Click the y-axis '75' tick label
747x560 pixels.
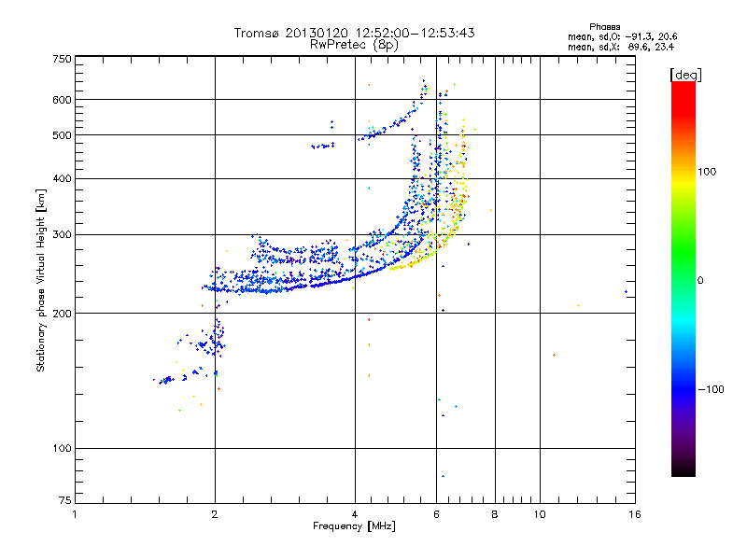(65, 500)
